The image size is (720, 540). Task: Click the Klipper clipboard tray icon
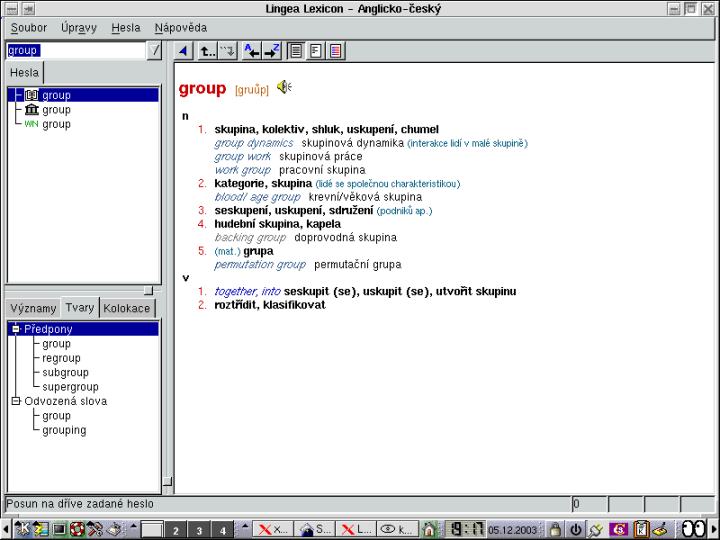point(641,529)
